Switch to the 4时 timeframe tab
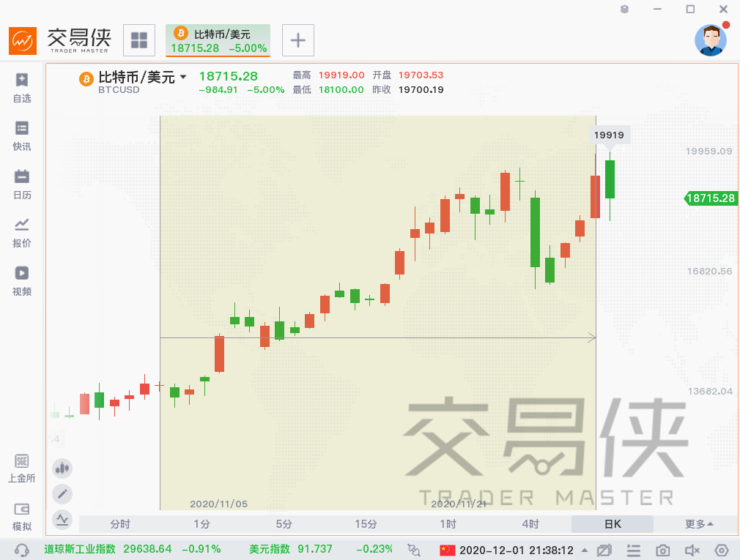Image resolution: width=740 pixels, height=560 pixels. [530, 523]
